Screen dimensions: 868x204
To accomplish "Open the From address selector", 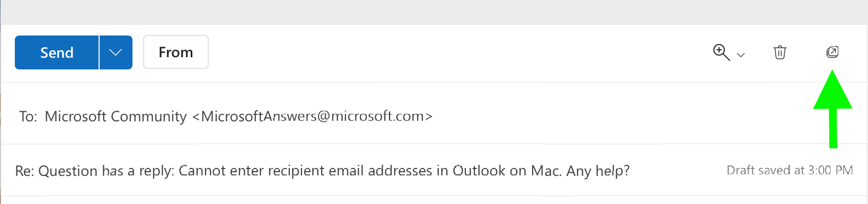I will tap(176, 52).
